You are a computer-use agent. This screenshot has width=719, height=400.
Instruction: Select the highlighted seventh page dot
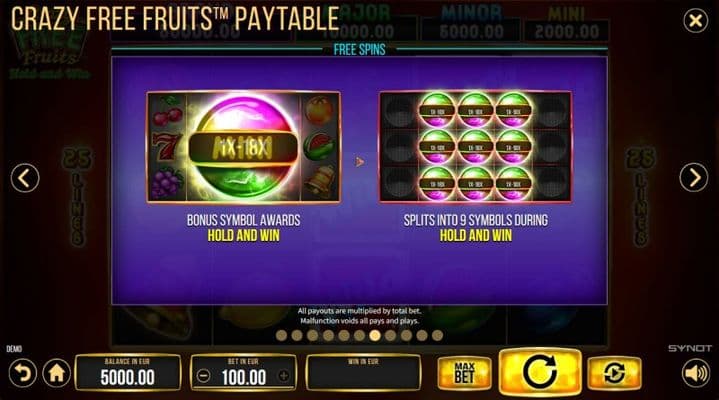click(375, 336)
